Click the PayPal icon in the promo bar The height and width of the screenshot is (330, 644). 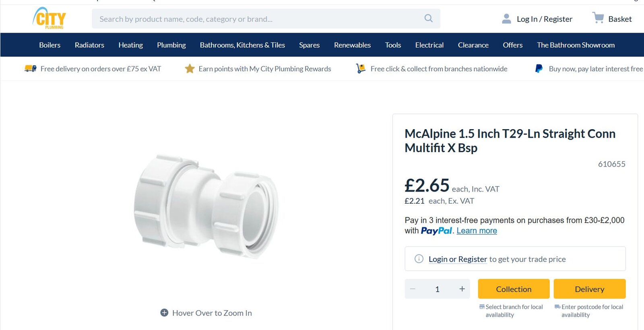click(x=539, y=69)
